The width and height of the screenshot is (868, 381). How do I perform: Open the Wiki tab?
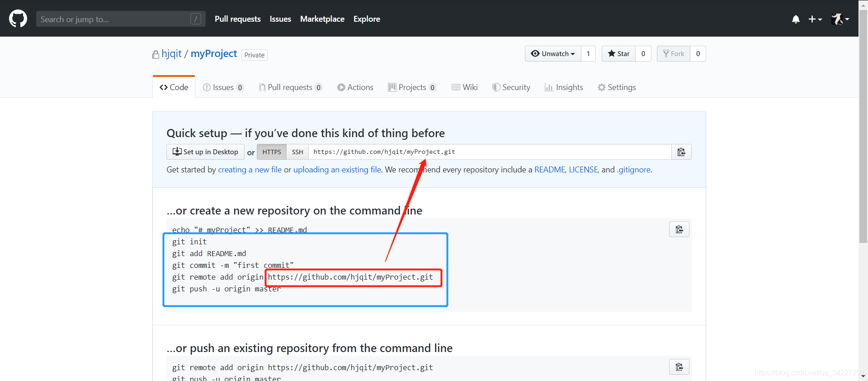tap(465, 87)
